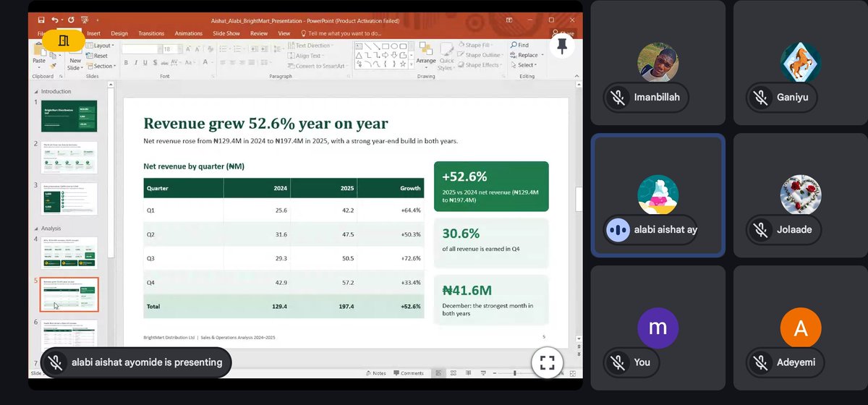Click the Save icon in PowerPoint title bar
868x405 pixels.
(x=41, y=20)
